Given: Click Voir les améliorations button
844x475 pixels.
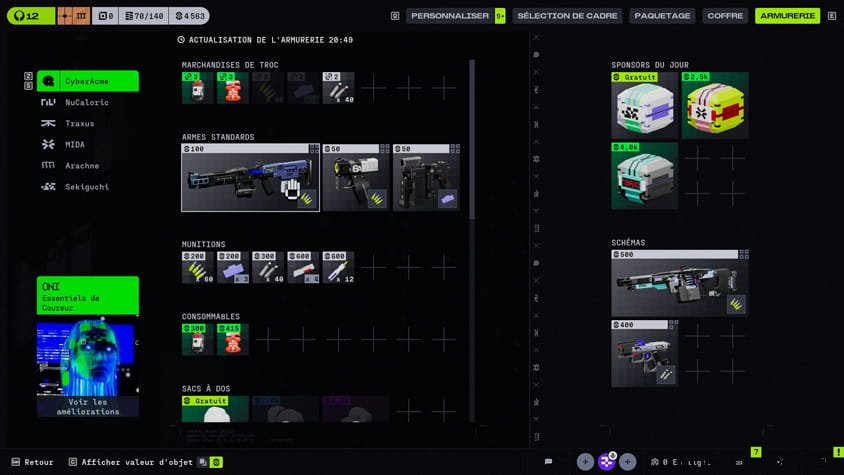Looking at the screenshot, I should point(88,406).
